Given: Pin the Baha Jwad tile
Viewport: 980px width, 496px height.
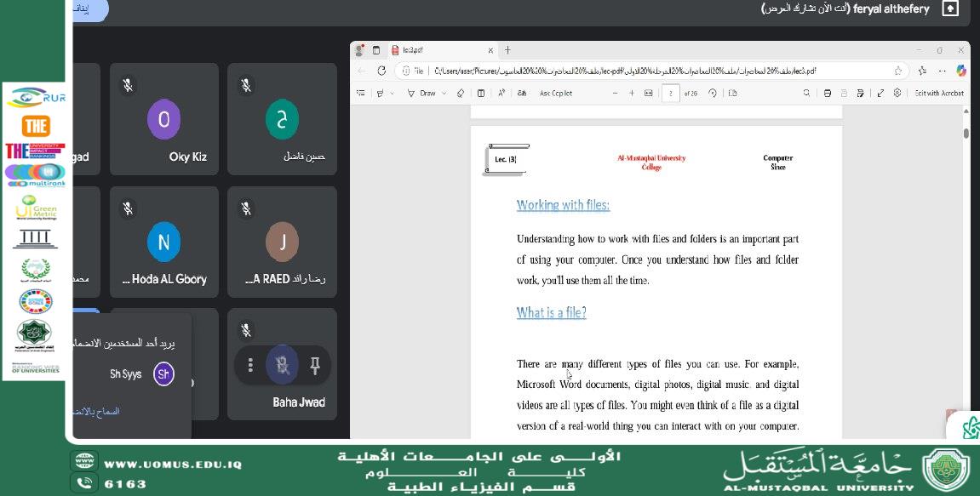Looking at the screenshot, I should pos(315,366).
